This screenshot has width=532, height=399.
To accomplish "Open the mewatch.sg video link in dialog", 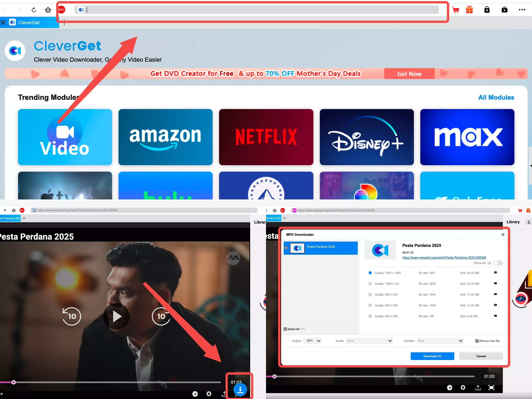I will coord(444,257).
